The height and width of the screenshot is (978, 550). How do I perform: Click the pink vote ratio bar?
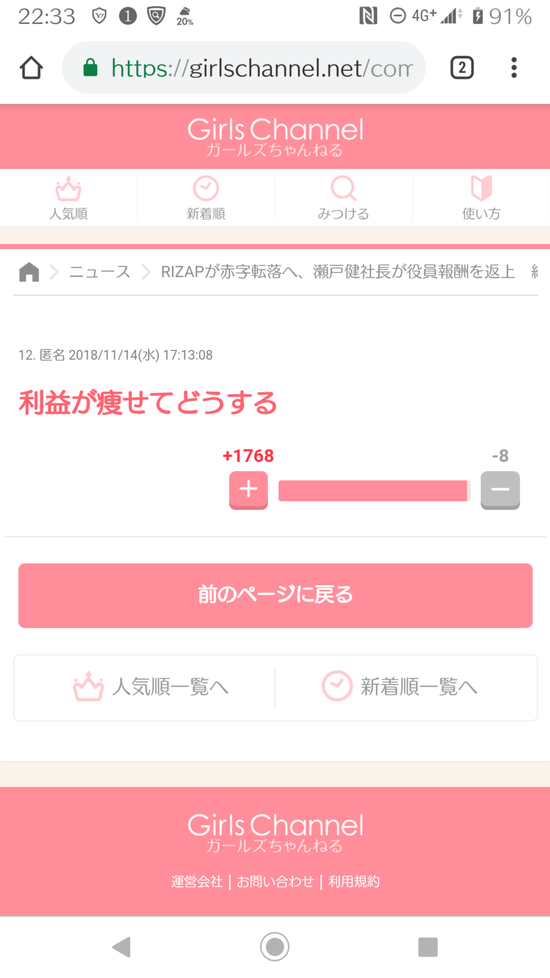point(374,490)
